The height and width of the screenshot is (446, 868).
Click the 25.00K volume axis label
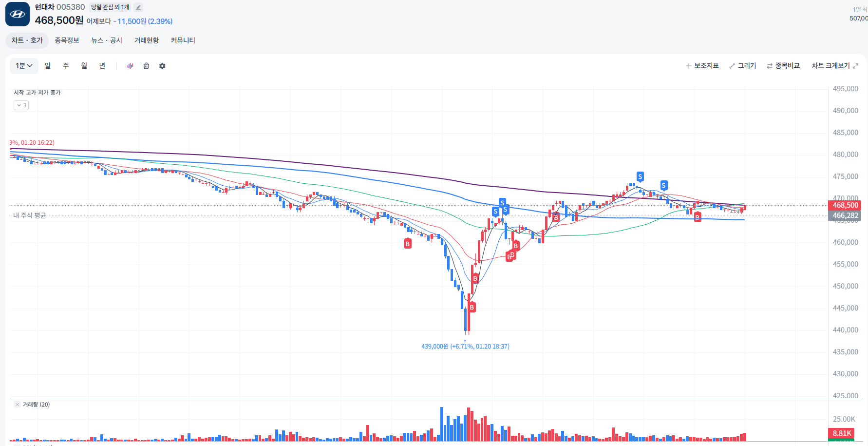[844, 419]
